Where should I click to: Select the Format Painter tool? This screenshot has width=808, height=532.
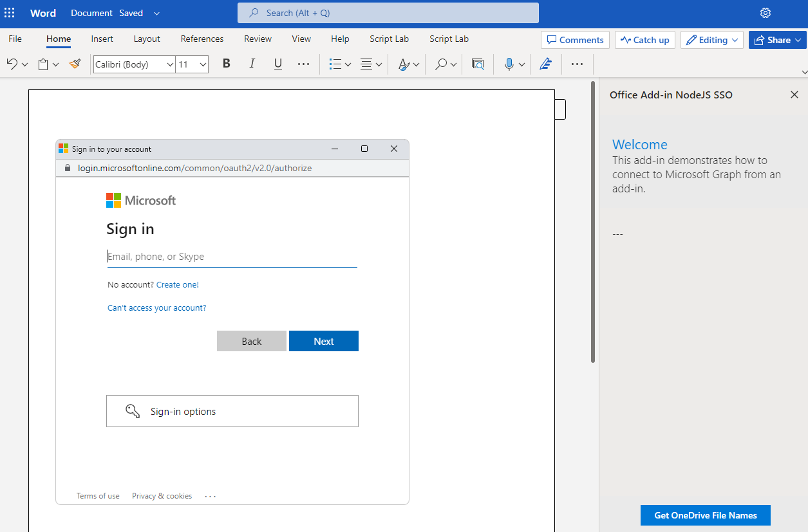(x=75, y=64)
